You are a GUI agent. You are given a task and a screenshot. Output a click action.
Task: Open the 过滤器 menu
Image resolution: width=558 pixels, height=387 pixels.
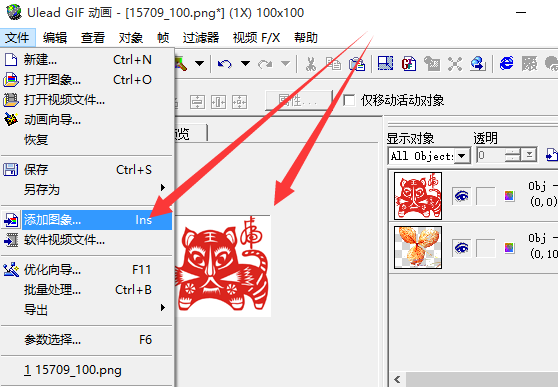click(201, 38)
